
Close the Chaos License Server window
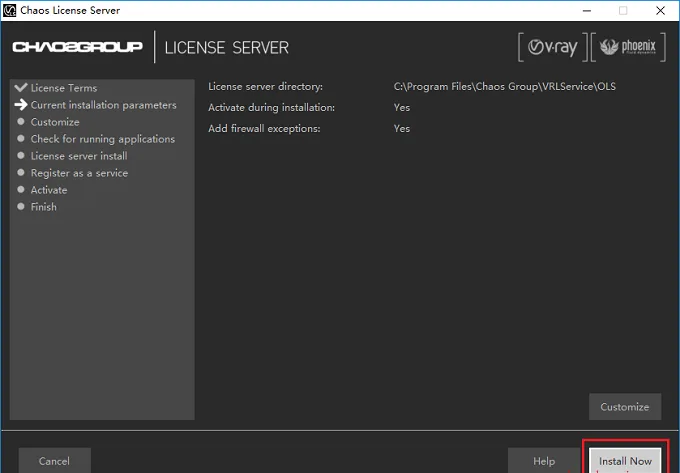[660, 10]
